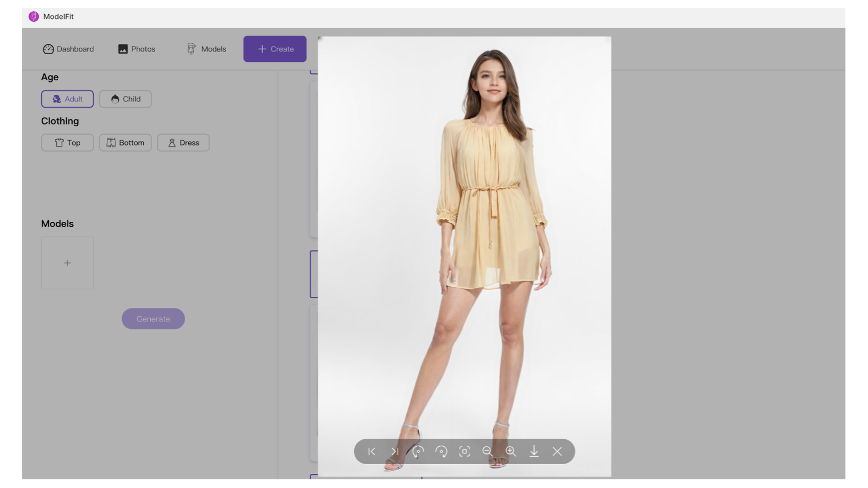Open the Photos section
This screenshot has height=488, width=868.
[x=136, y=49]
